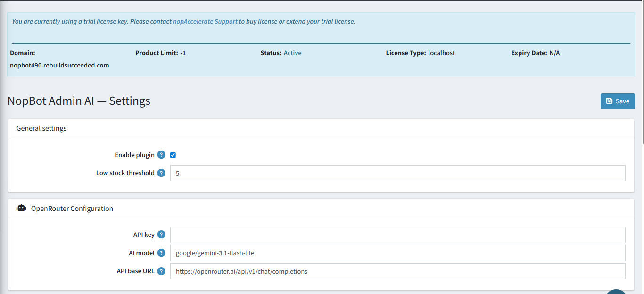Viewport: 644px width, 294px height.
Task: Toggle the Enable plugin checkbox
Action: pyautogui.click(x=173, y=155)
